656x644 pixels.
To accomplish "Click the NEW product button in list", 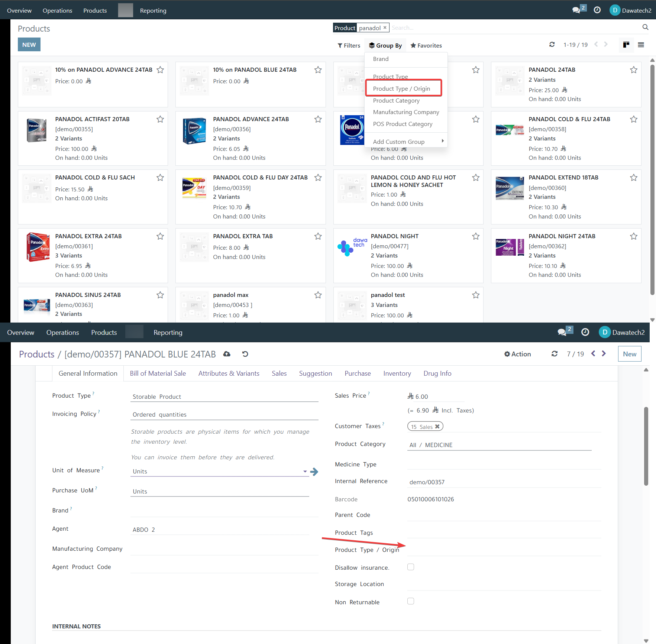I will (29, 45).
